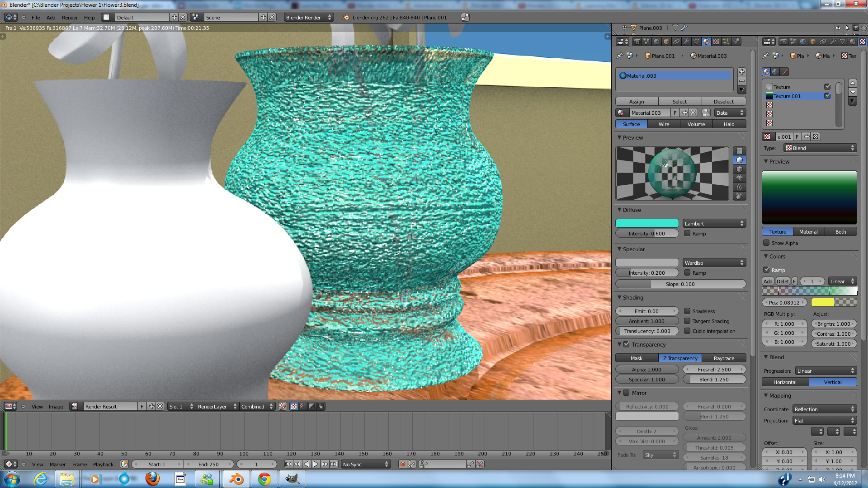This screenshot has width=868, height=488.
Task: Enable Diffuse Ramp checkbox
Action: [687, 233]
